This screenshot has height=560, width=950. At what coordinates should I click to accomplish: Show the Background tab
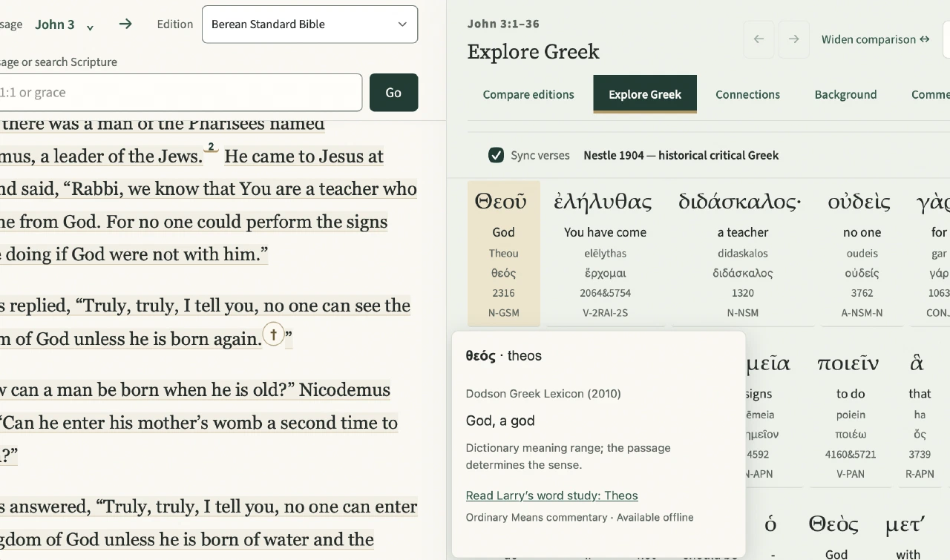(845, 94)
